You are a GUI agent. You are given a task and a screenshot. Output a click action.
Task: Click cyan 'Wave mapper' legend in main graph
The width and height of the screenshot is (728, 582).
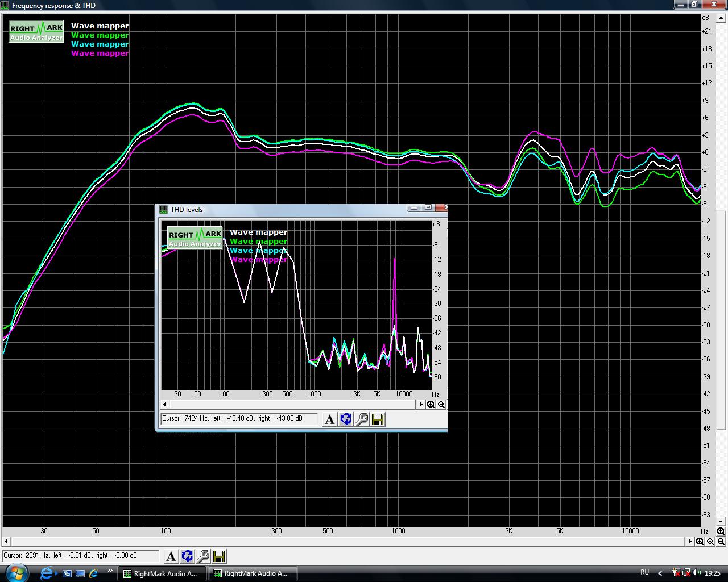tap(100, 44)
